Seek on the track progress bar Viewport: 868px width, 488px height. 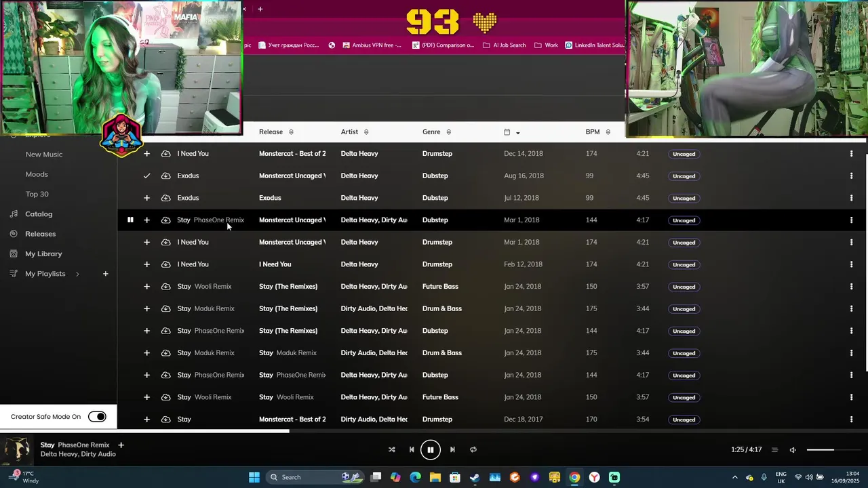434,431
